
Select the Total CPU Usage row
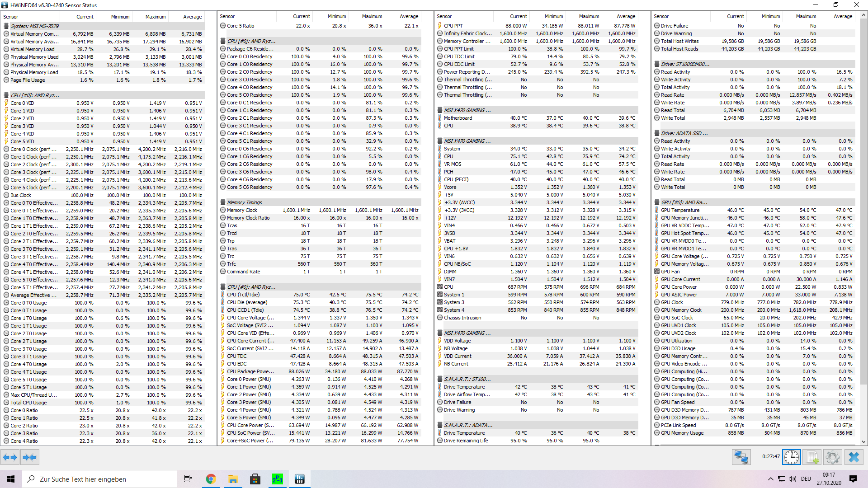pos(28,403)
